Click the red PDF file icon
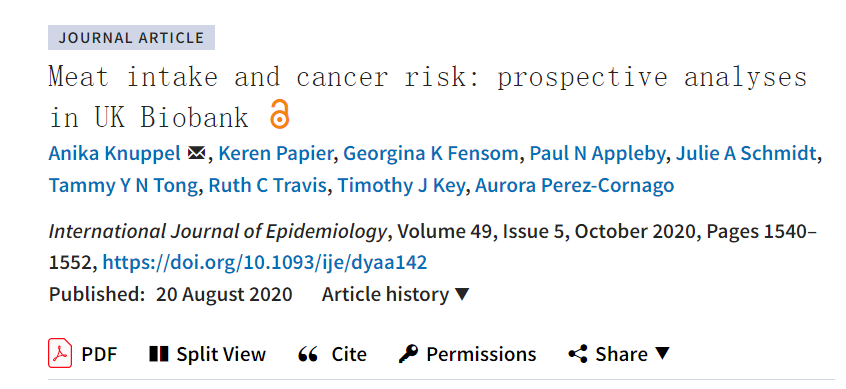 [x=60, y=353]
